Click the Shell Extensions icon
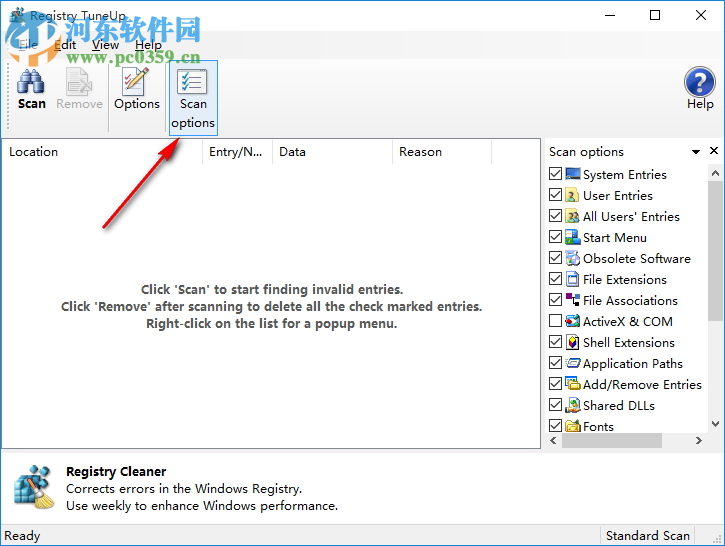 pos(572,342)
